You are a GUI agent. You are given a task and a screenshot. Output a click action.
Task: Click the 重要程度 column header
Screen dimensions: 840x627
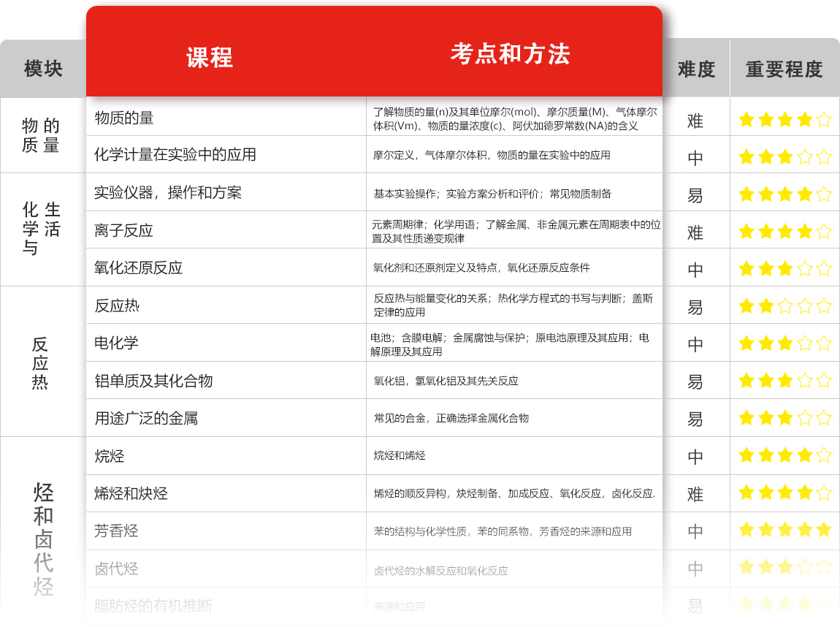(x=784, y=69)
